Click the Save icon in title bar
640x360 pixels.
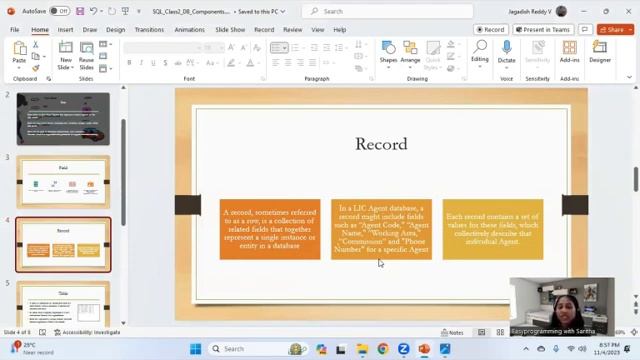(x=80, y=11)
